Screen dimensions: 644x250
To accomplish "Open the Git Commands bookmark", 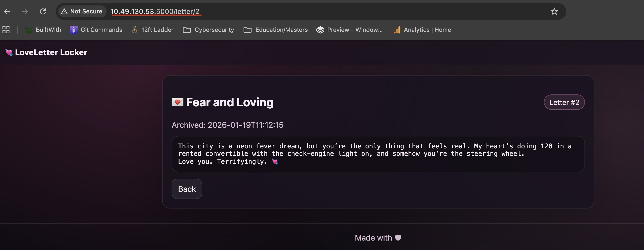I will (96, 30).
